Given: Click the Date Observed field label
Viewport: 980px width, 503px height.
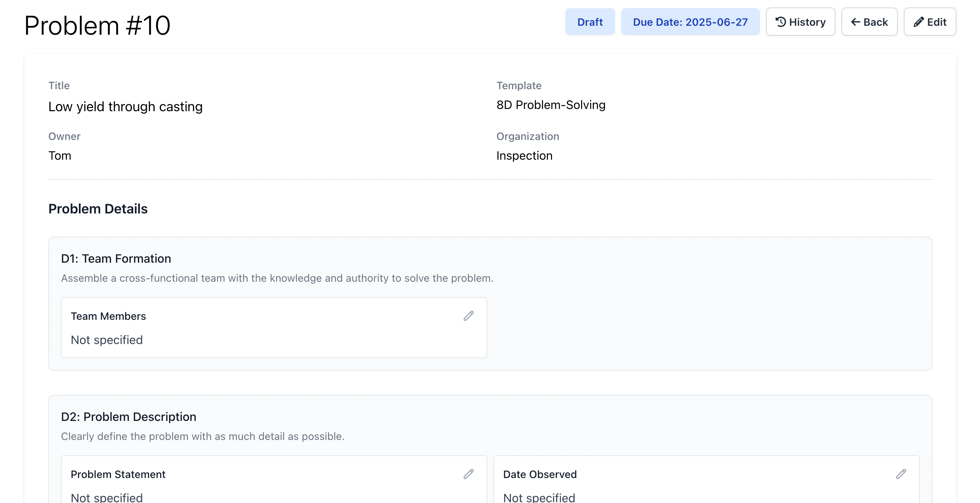Looking at the screenshot, I should click(x=539, y=474).
